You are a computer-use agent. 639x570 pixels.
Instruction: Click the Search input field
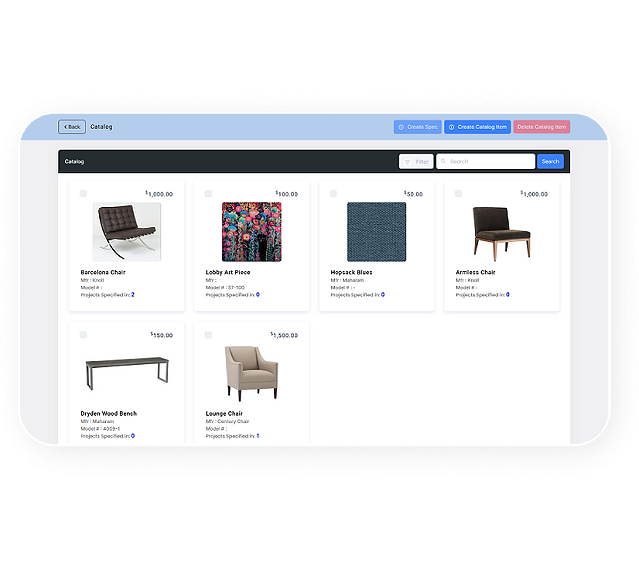point(485,161)
